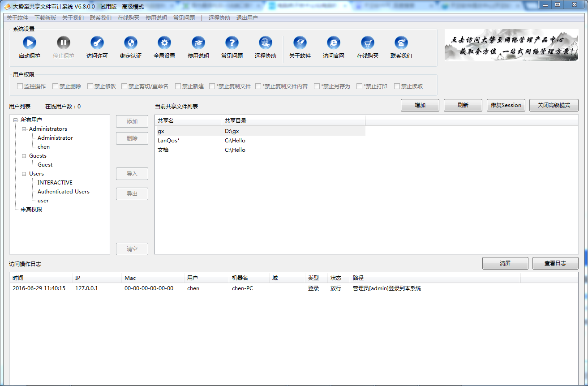
Task: Open 关于软件 menu item
Action: [17, 18]
